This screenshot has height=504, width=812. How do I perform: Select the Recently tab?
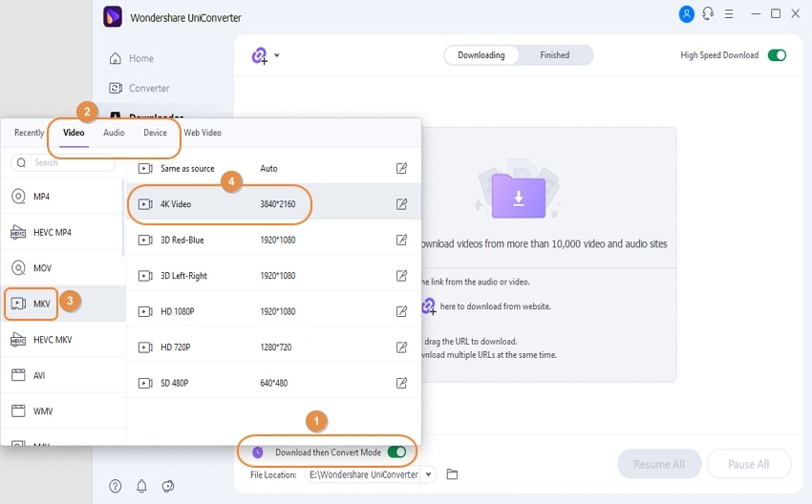click(29, 133)
